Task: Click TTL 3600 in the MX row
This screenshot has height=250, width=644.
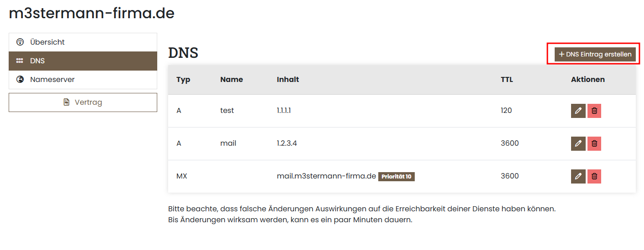Action: (510, 176)
